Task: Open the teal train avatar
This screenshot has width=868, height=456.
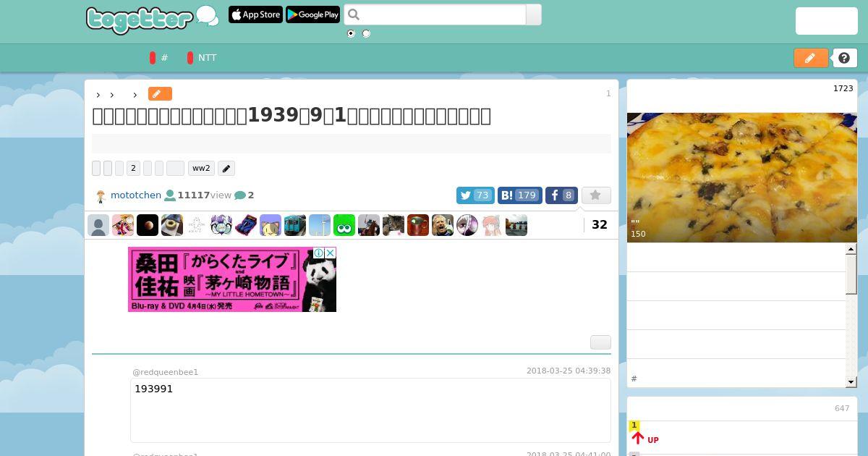Action: point(295,225)
